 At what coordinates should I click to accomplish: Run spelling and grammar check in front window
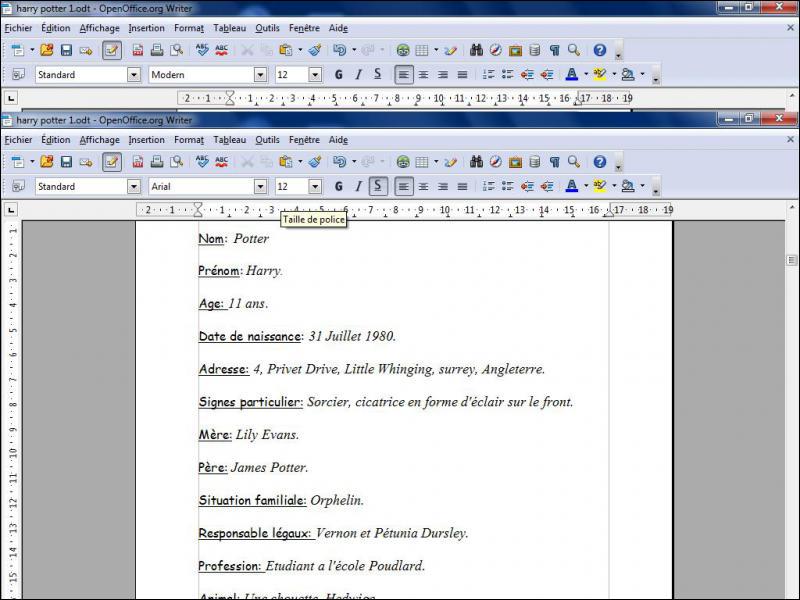[202, 162]
